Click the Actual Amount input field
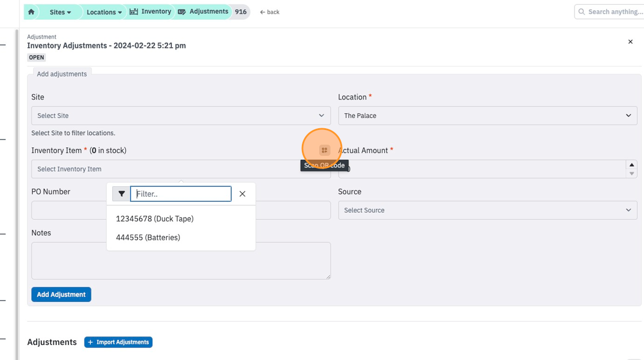This screenshot has height=360, width=644. point(487,169)
